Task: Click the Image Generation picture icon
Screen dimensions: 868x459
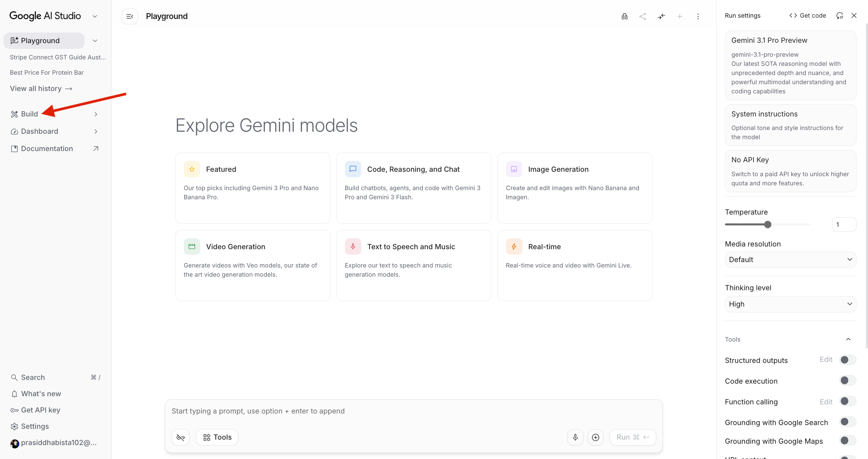Action: (x=514, y=169)
